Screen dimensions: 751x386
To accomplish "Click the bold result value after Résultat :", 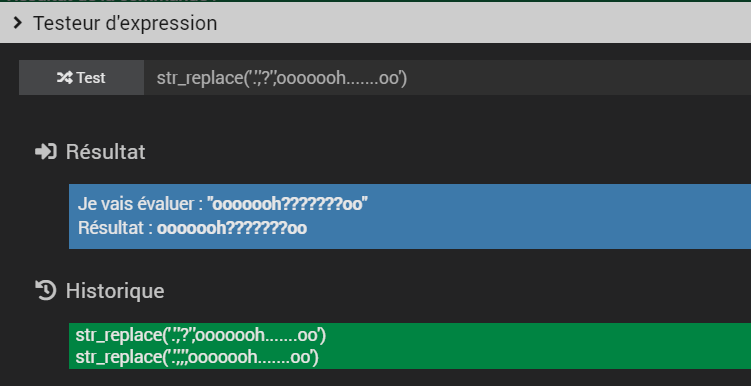I will (x=232, y=228).
